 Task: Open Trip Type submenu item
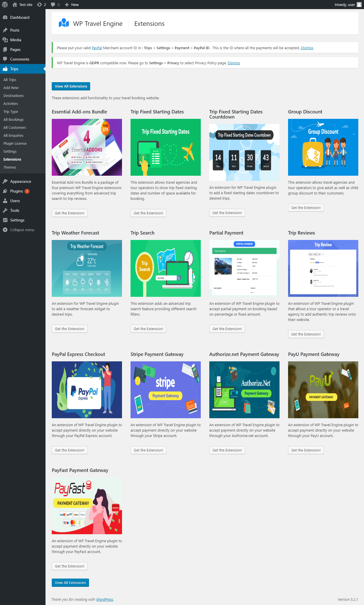[x=11, y=112]
